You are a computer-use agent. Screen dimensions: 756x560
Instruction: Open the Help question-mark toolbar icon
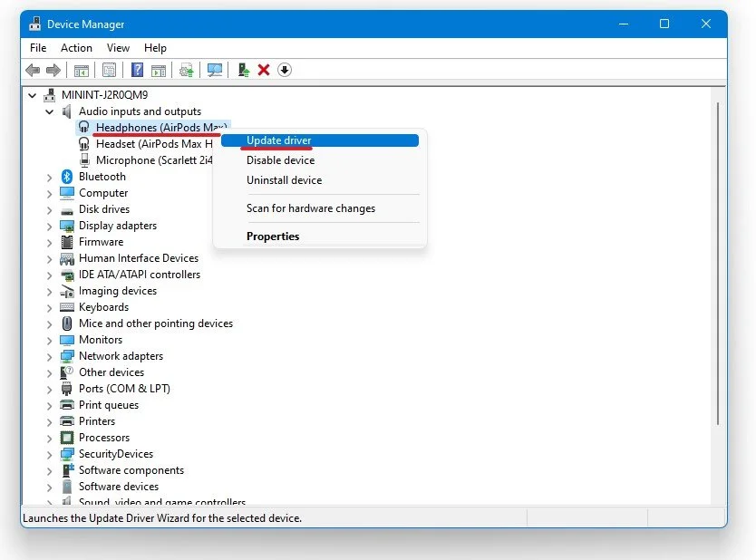pos(138,71)
